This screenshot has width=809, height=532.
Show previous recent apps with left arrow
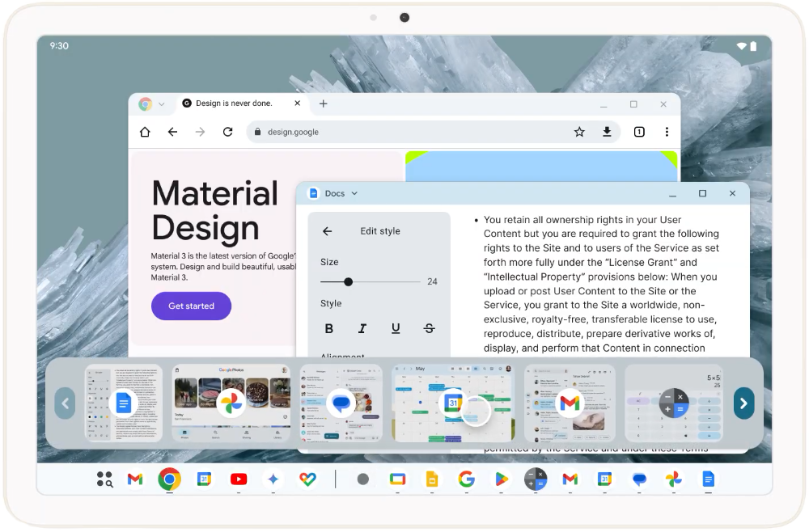65,403
